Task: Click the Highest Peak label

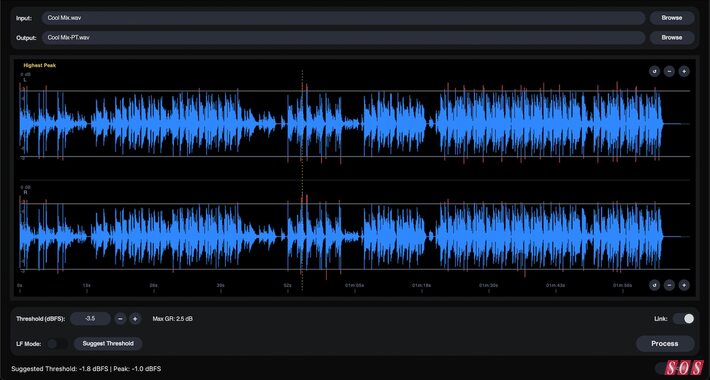Action: click(40, 66)
